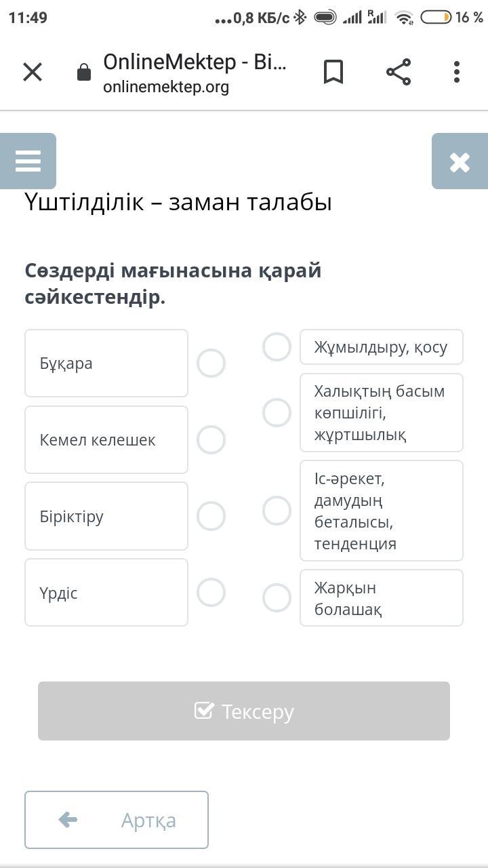Image resolution: width=488 pixels, height=868 pixels.
Task: Select the radio button for Кемел келешек
Action: tap(211, 440)
